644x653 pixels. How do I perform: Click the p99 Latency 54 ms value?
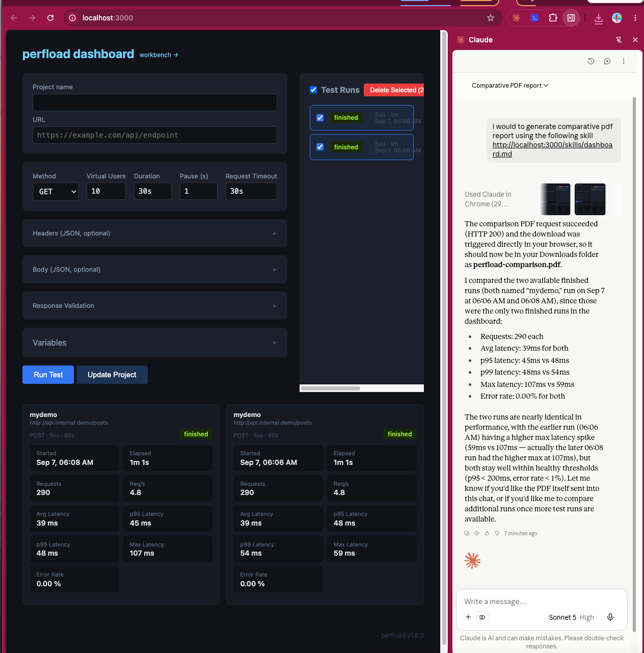251,553
